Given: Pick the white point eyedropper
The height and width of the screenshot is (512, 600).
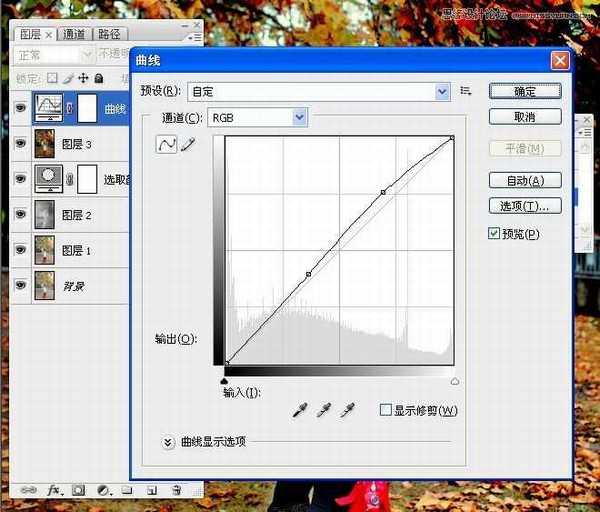Looking at the screenshot, I should (x=347, y=410).
